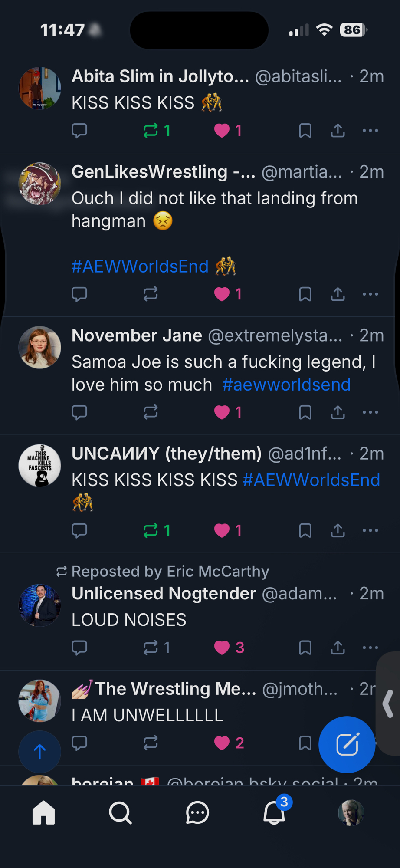400x868 pixels.
Task: View November Jane's profile picture
Action: [40, 348]
